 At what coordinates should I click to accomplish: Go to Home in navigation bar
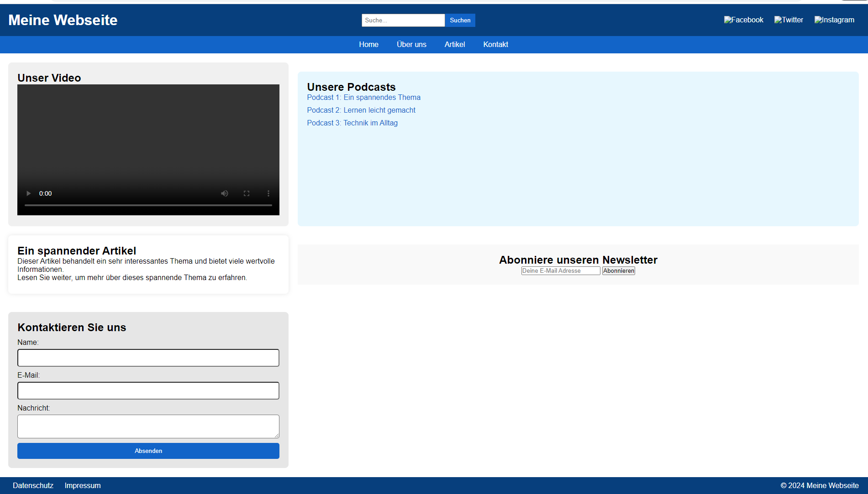(368, 45)
